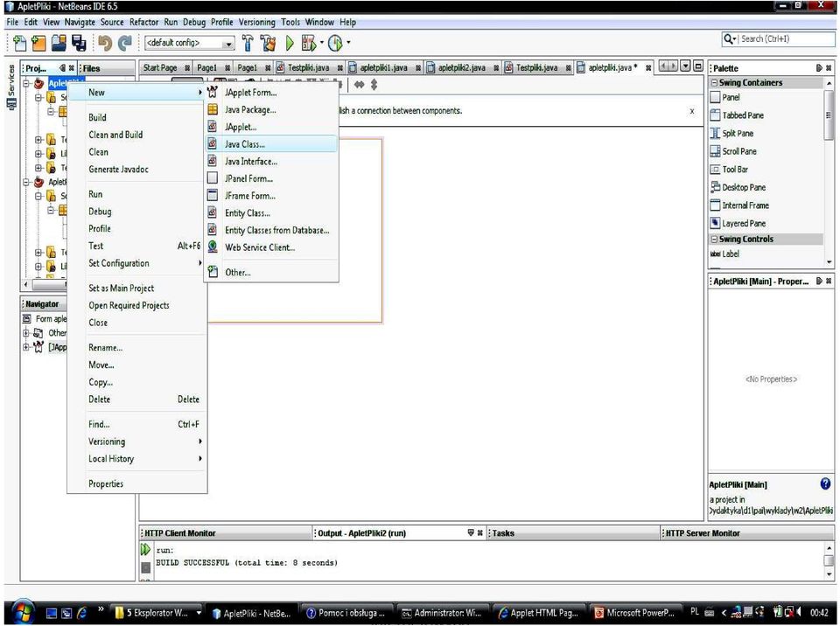Select Layered Pane from the Palette
840x626 pixels.
pyautogui.click(x=738, y=223)
